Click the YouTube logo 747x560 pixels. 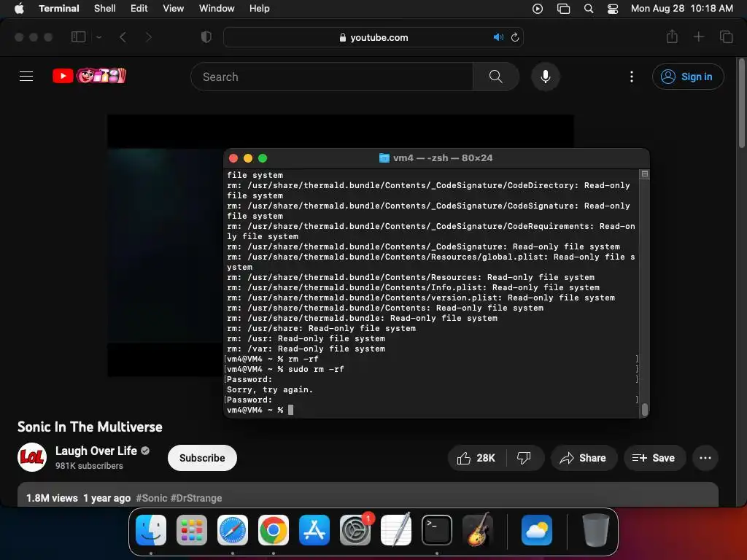pyautogui.click(x=90, y=76)
